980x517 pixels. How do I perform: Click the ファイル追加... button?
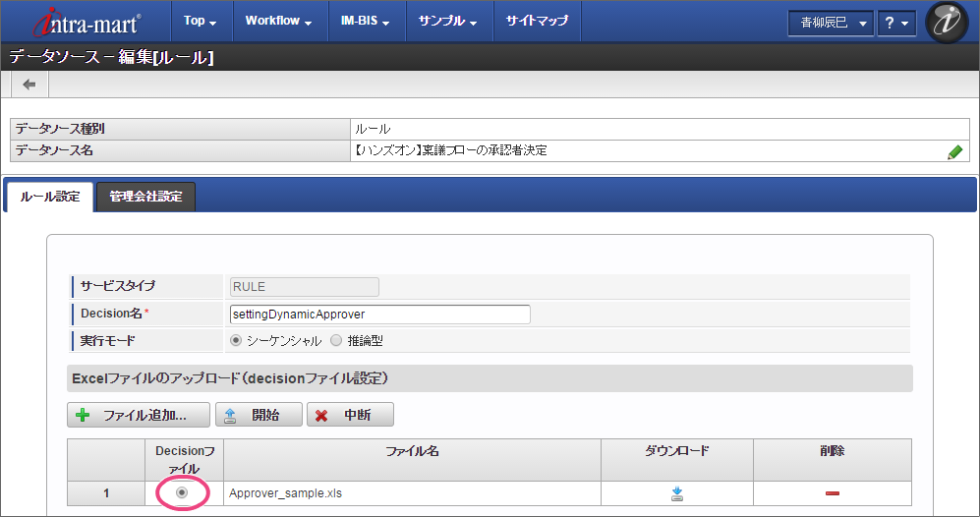pyautogui.click(x=139, y=415)
